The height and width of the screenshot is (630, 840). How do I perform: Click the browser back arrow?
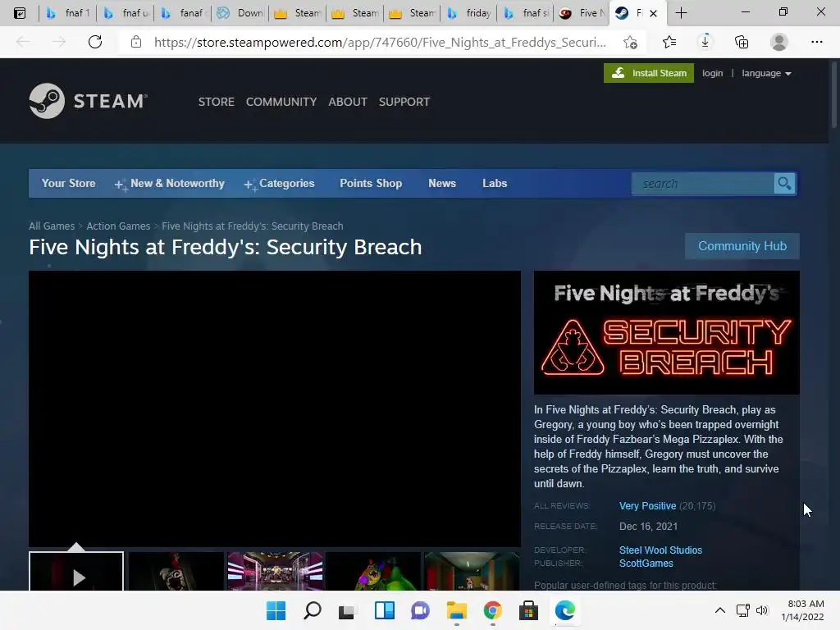[x=23, y=42]
